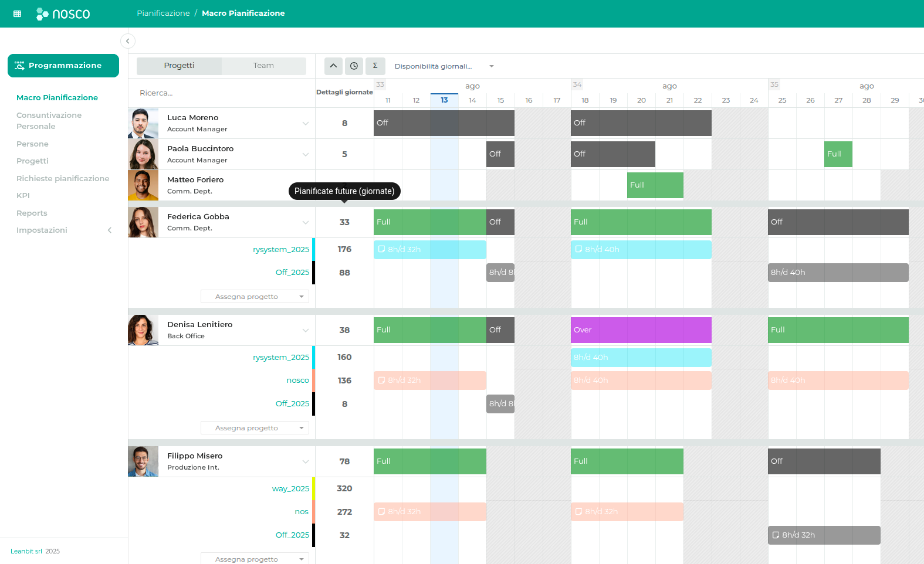Click the Pianificazione breadcrumb link
The image size is (924, 564).
(163, 13)
